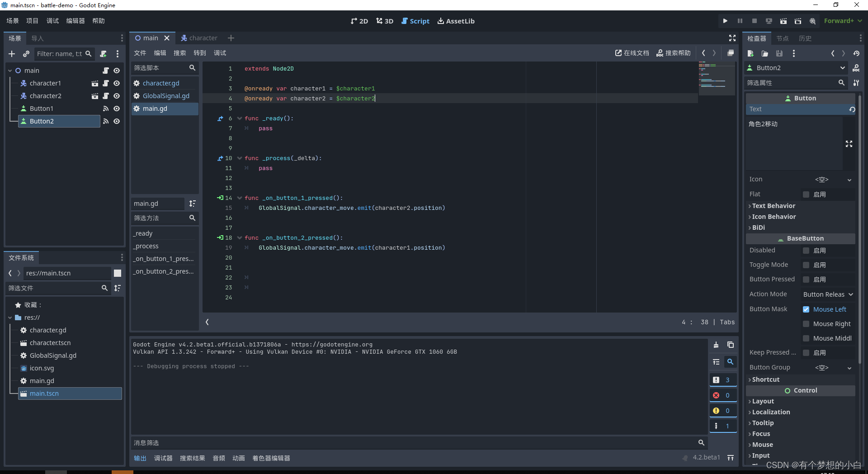The height and width of the screenshot is (474, 868).
Task: Open inspector property tools sliders icon
Action: tap(856, 83)
